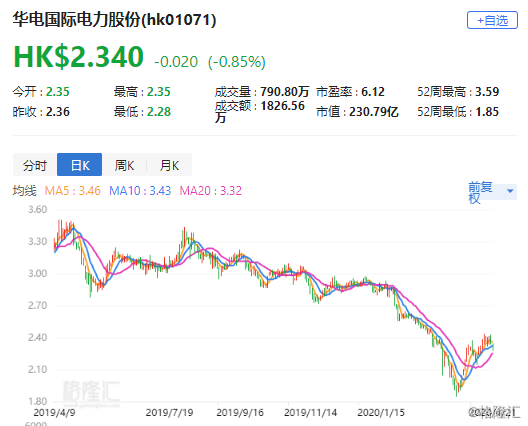Click the stock title 华电国际电力股份(hk01071)

click(x=114, y=20)
